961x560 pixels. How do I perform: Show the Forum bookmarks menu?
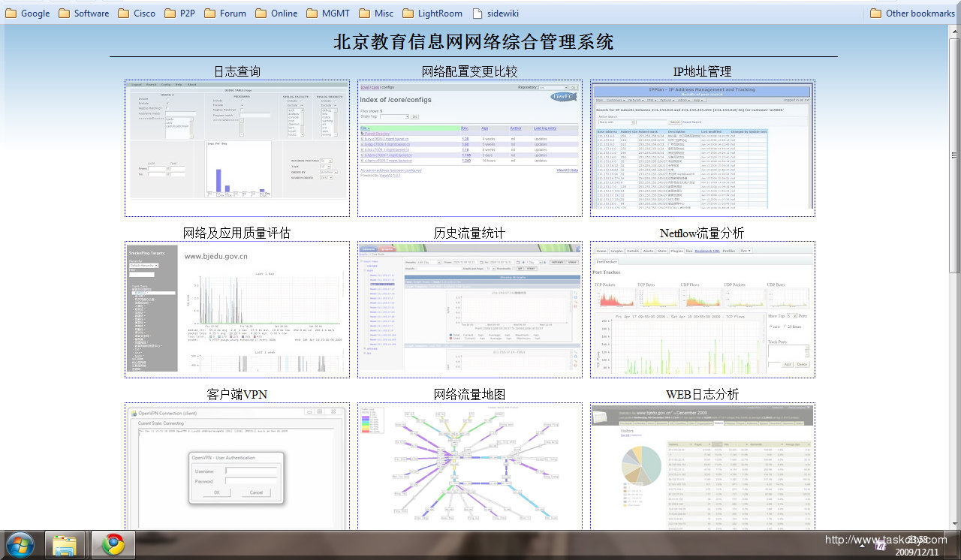click(225, 13)
